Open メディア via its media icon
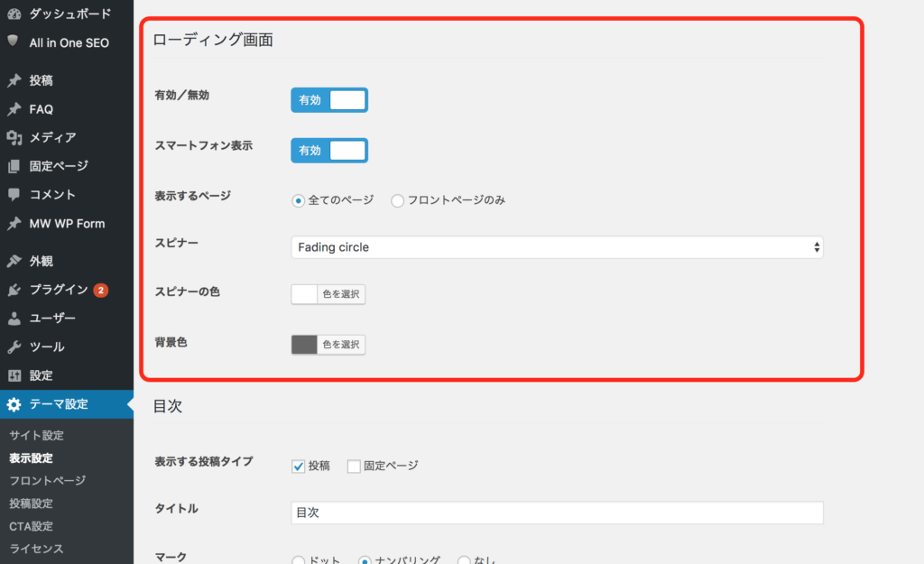Image resolution: width=924 pixels, height=564 pixels. coord(14,137)
